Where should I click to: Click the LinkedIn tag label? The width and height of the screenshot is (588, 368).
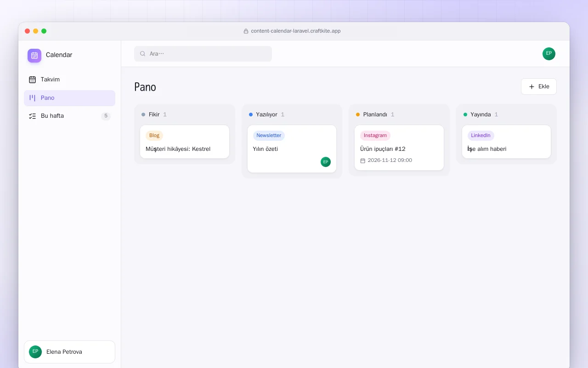tap(481, 136)
